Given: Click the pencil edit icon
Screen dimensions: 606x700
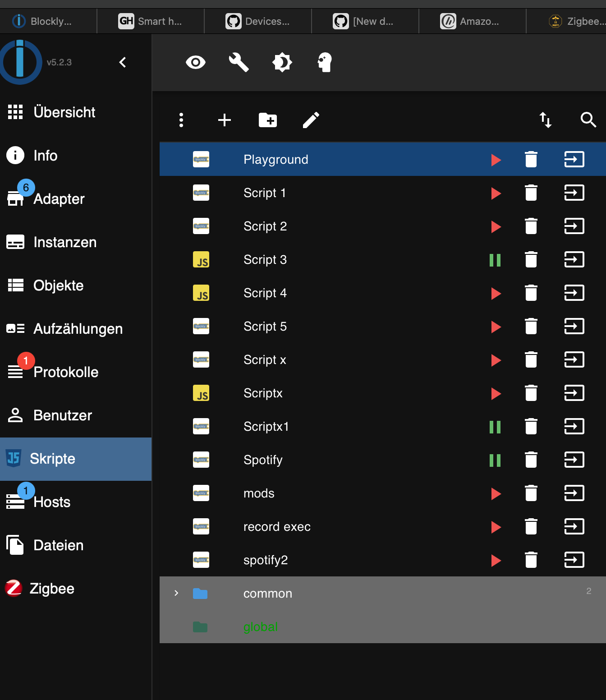Looking at the screenshot, I should tap(311, 120).
